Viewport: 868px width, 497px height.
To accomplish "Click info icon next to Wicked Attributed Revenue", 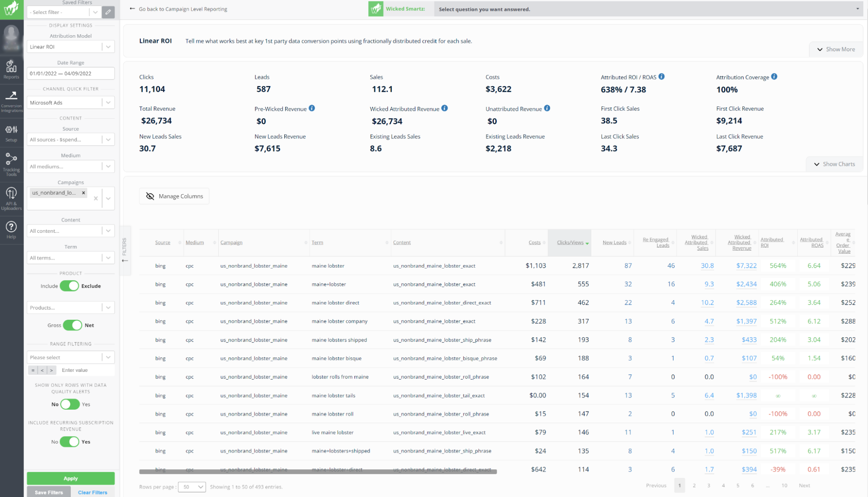I will [445, 108].
